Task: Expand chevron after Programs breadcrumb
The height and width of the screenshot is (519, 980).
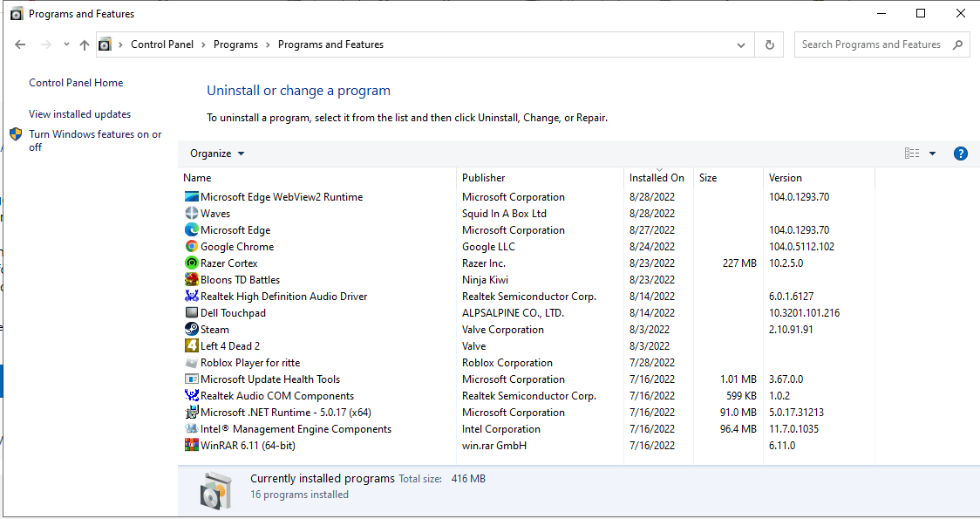Action: (x=268, y=44)
